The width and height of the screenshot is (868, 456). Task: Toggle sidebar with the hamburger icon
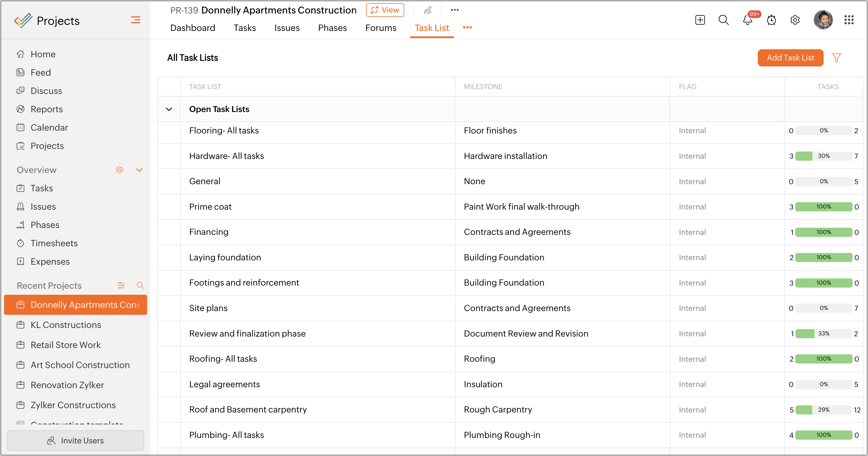(x=135, y=20)
